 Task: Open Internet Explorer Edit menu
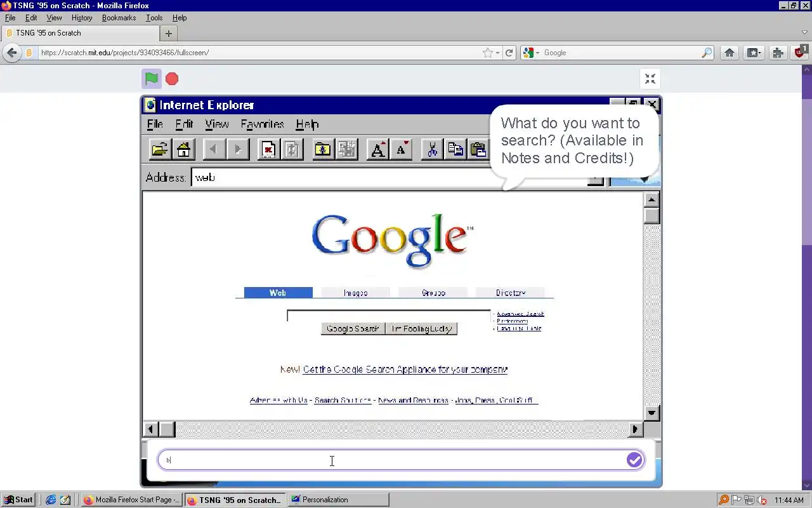click(x=184, y=124)
